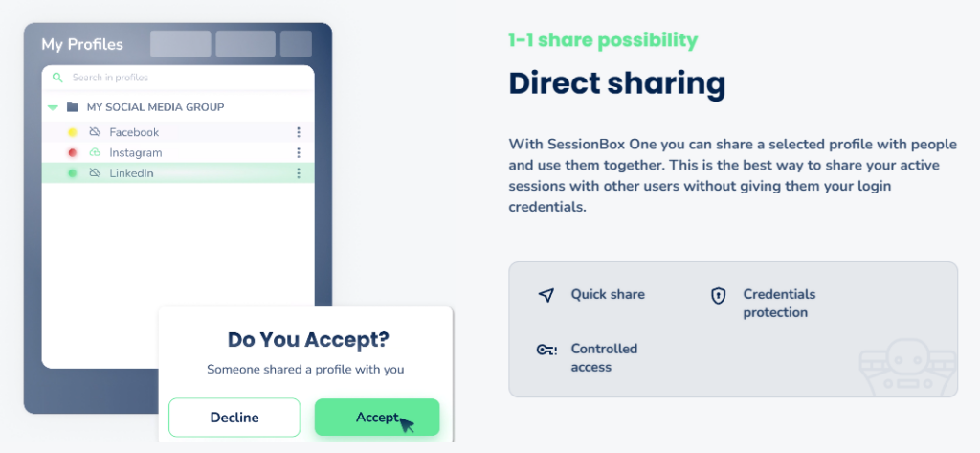The image size is (980, 453).
Task: Click the red status dot for Instagram
Action: [73, 152]
